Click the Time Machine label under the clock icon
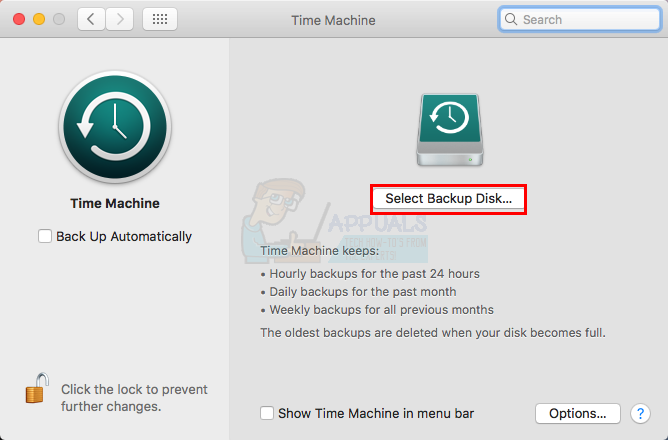Screen dimensions: 668x440 [114, 203]
